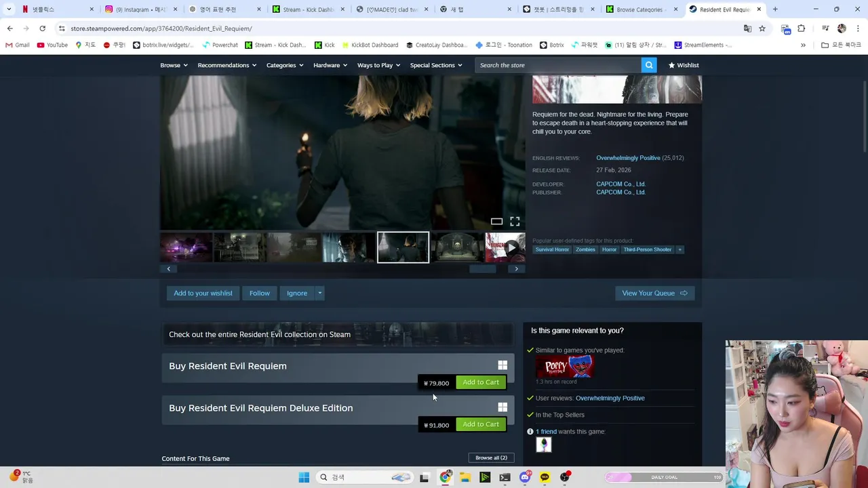
Task: Play the video thumbnail with play icon
Action: pyautogui.click(x=505, y=247)
